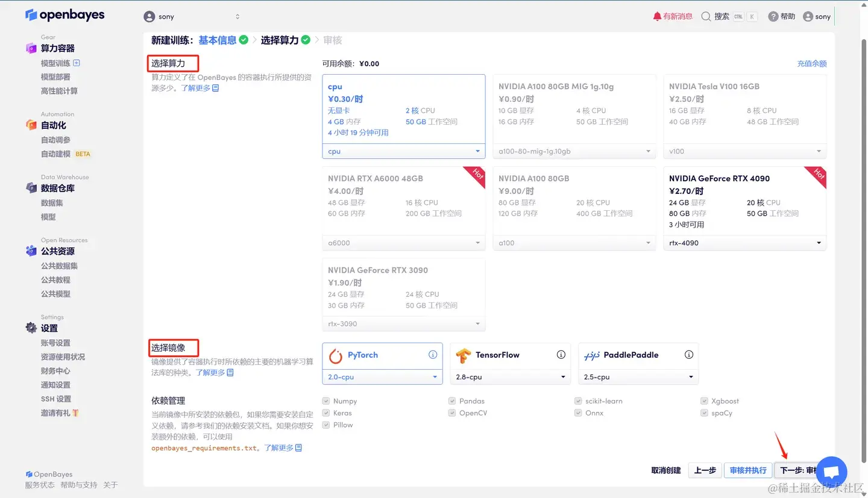
Task: Open 财务中心 sidebar item
Action: tap(55, 371)
